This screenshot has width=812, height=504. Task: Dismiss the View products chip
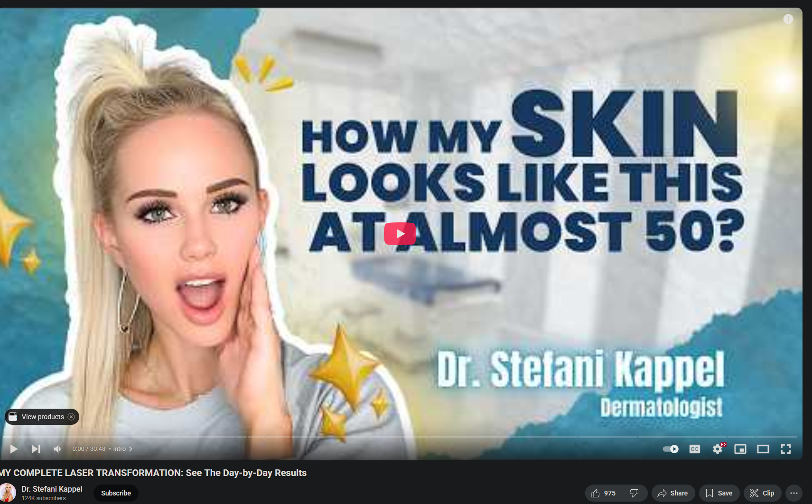pyautogui.click(x=71, y=417)
